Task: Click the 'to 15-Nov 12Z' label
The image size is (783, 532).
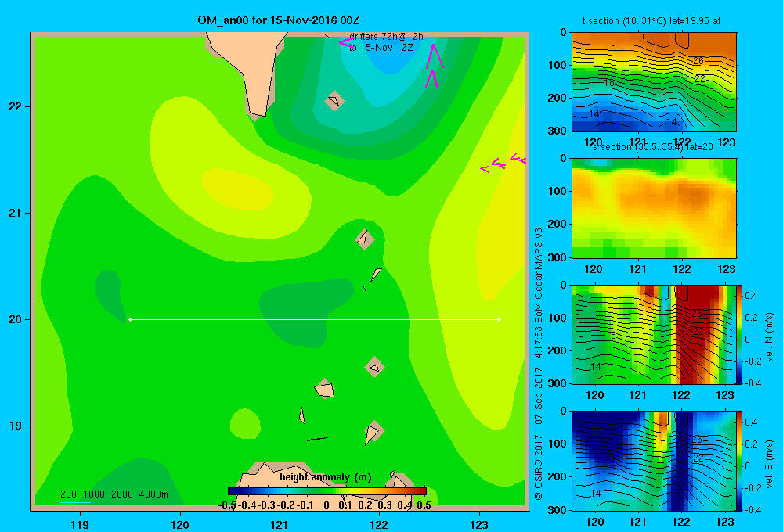Action: pyautogui.click(x=381, y=48)
